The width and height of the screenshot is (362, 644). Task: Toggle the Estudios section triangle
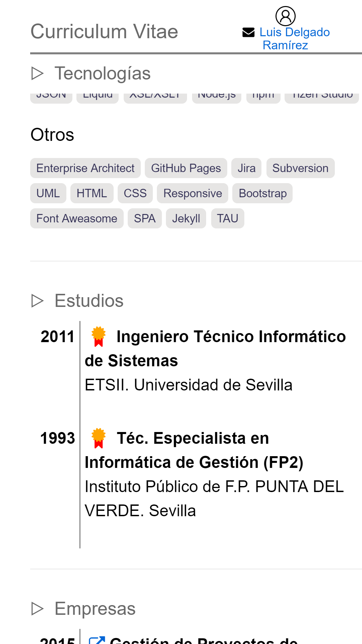point(38,301)
